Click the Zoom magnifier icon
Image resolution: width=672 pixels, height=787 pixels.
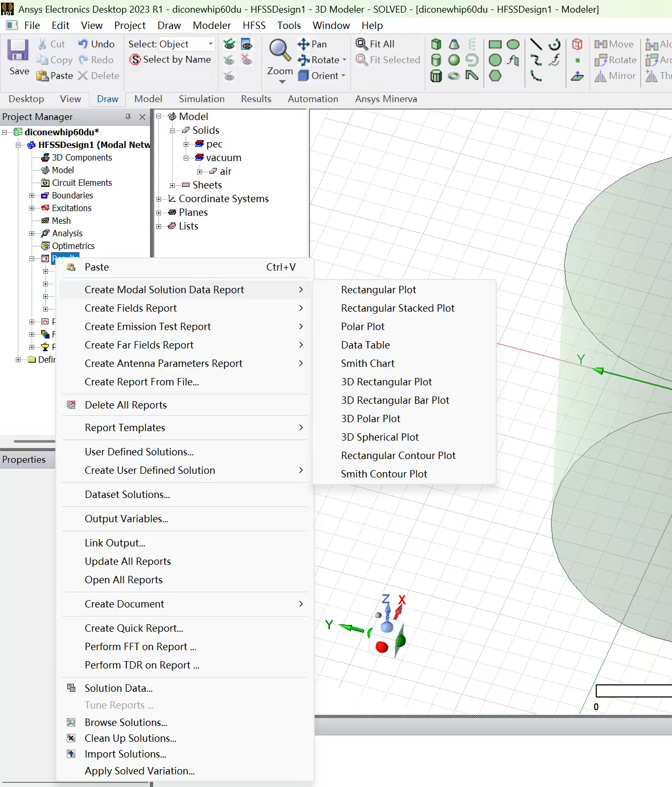tap(280, 51)
